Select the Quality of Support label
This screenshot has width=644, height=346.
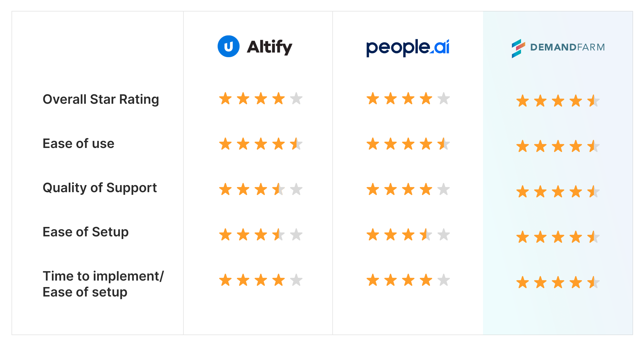click(x=100, y=188)
